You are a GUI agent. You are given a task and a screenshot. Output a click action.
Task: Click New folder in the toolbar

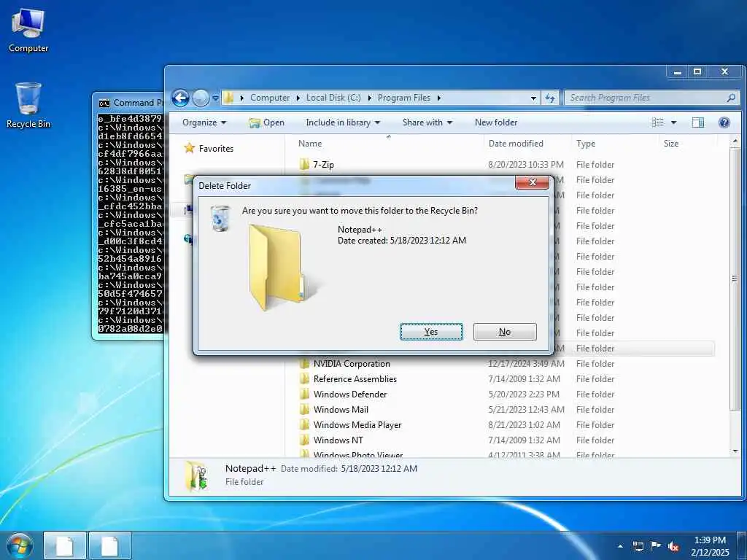[496, 122]
